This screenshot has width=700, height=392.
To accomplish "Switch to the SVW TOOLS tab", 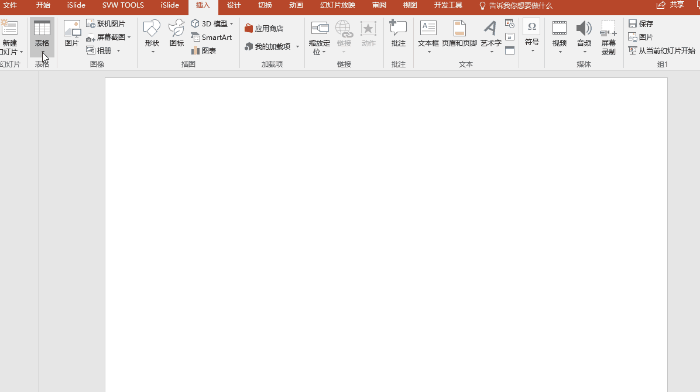I will pyautogui.click(x=123, y=5).
